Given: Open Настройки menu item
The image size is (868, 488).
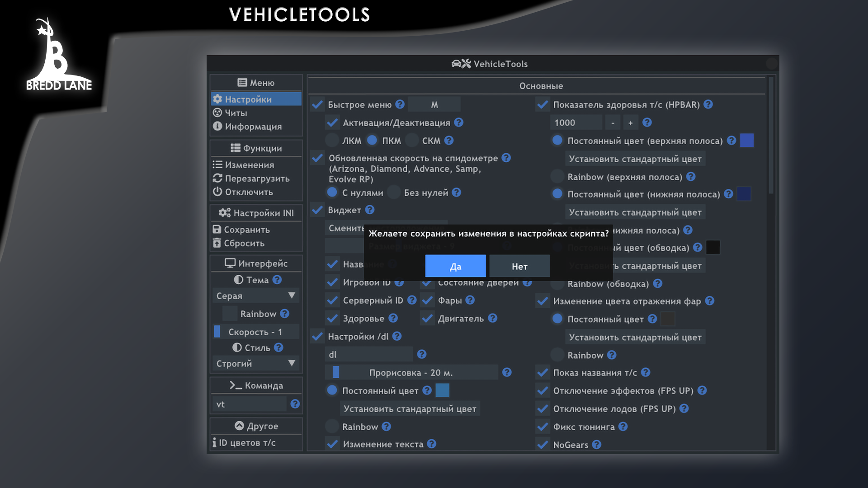Looking at the screenshot, I should point(256,99).
